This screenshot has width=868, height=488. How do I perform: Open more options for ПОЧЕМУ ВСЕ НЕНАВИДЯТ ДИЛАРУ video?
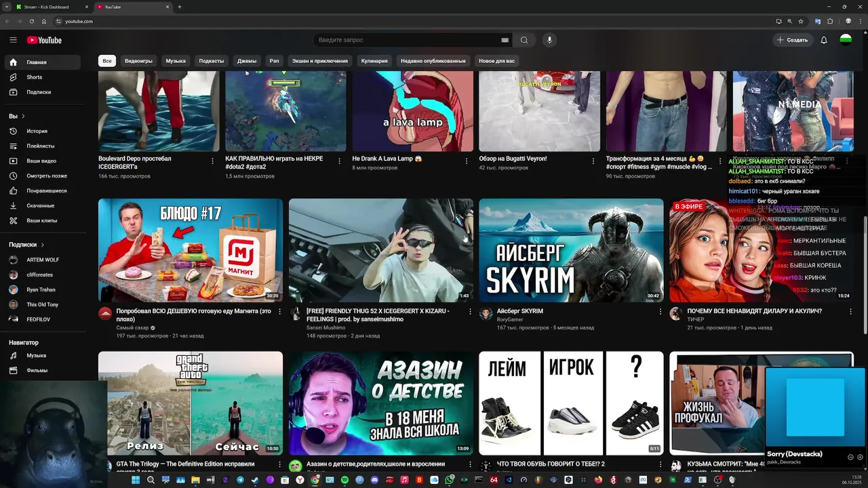point(851,312)
